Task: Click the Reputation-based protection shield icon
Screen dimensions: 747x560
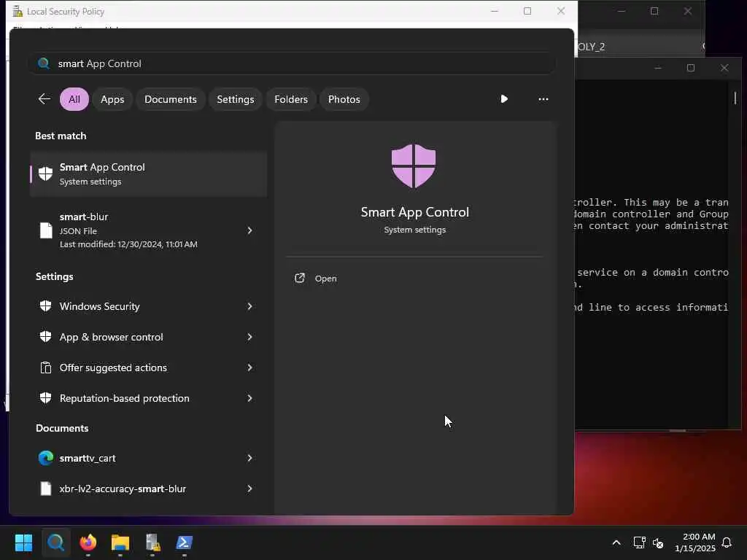Action: [x=46, y=397]
